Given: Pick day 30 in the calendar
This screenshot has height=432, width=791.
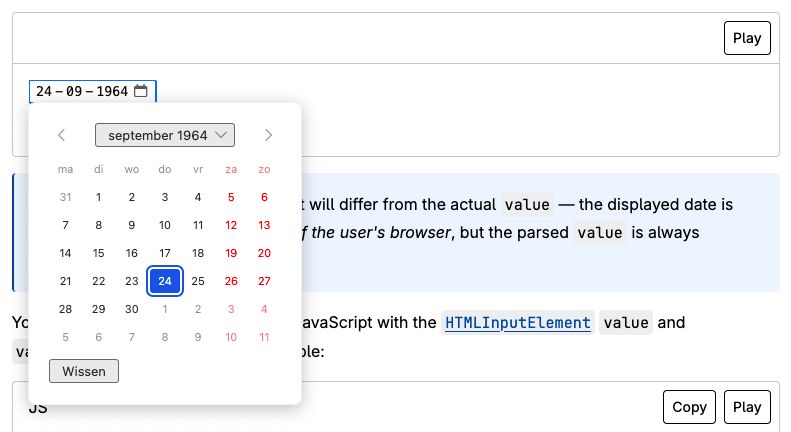Looking at the screenshot, I should (x=132, y=309).
